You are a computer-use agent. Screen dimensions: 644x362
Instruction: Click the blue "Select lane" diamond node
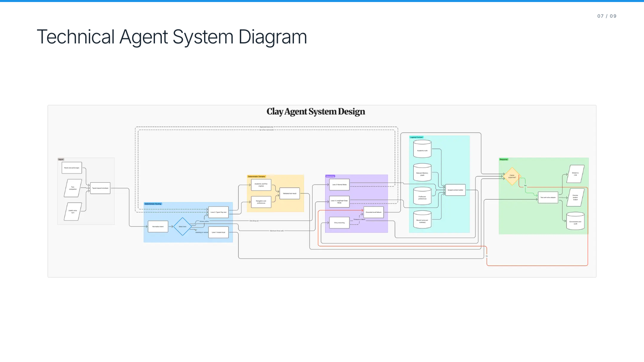(182, 226)
